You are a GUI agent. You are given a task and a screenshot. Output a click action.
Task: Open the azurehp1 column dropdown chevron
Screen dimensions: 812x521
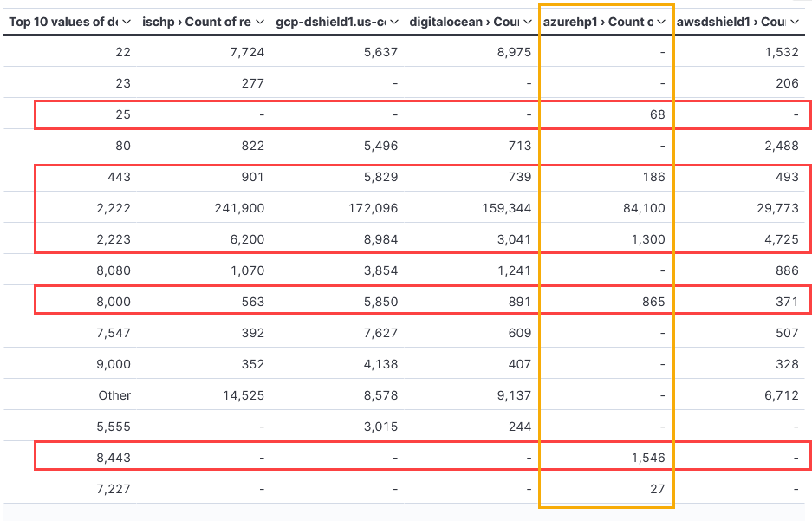pos(662,22)
